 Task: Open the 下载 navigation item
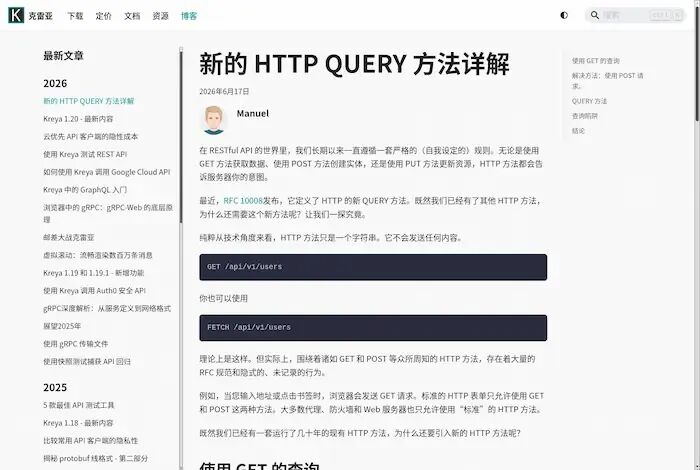pos(75,16)
